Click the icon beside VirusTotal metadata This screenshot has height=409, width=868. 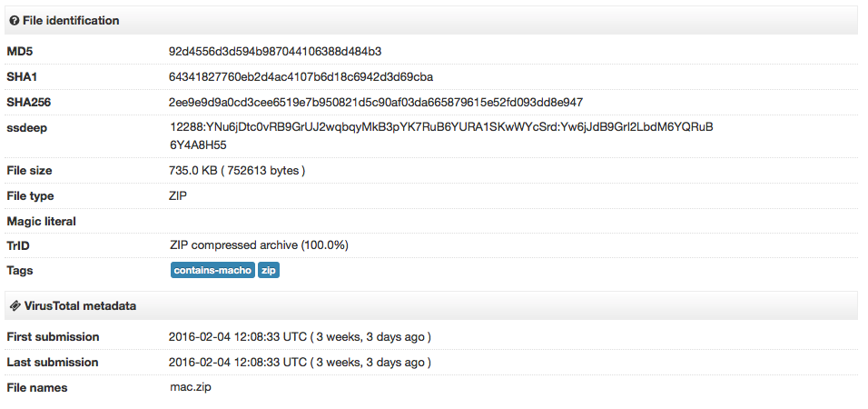pyautogui.click(x=14, y=306)
